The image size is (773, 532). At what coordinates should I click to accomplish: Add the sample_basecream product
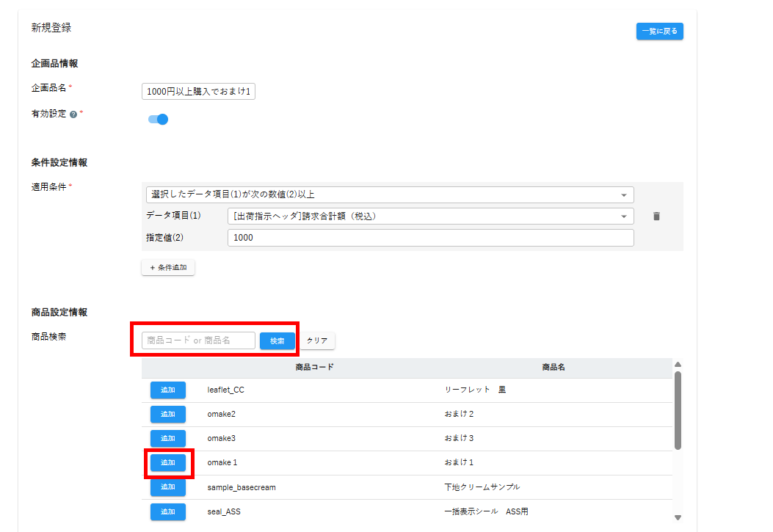point(167,487)
